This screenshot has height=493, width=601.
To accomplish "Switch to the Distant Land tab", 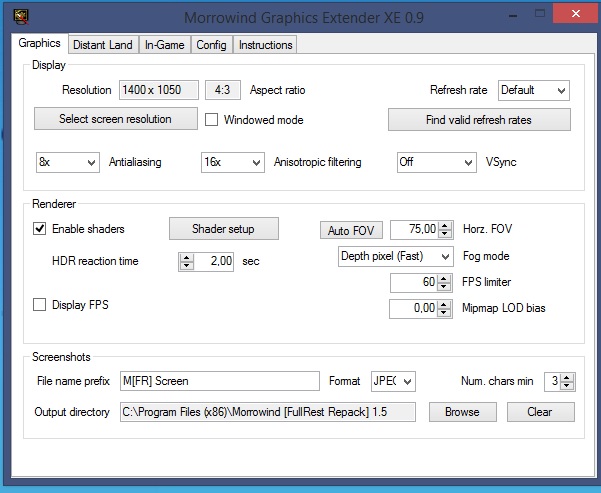I will [103, 45].
